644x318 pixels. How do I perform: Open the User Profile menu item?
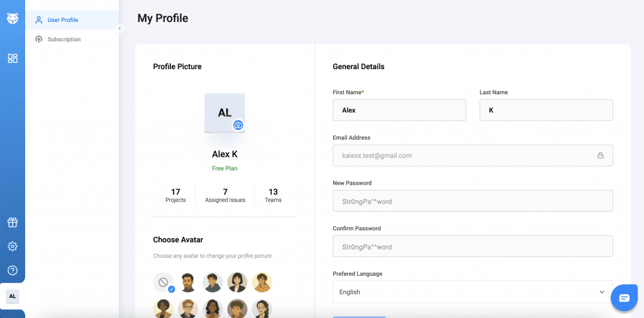pos(62,20)
